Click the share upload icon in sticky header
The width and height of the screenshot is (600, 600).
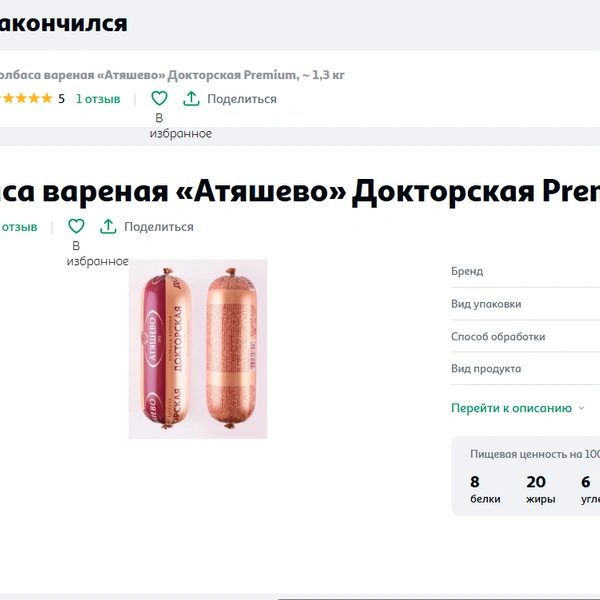(x=191, y=98)
